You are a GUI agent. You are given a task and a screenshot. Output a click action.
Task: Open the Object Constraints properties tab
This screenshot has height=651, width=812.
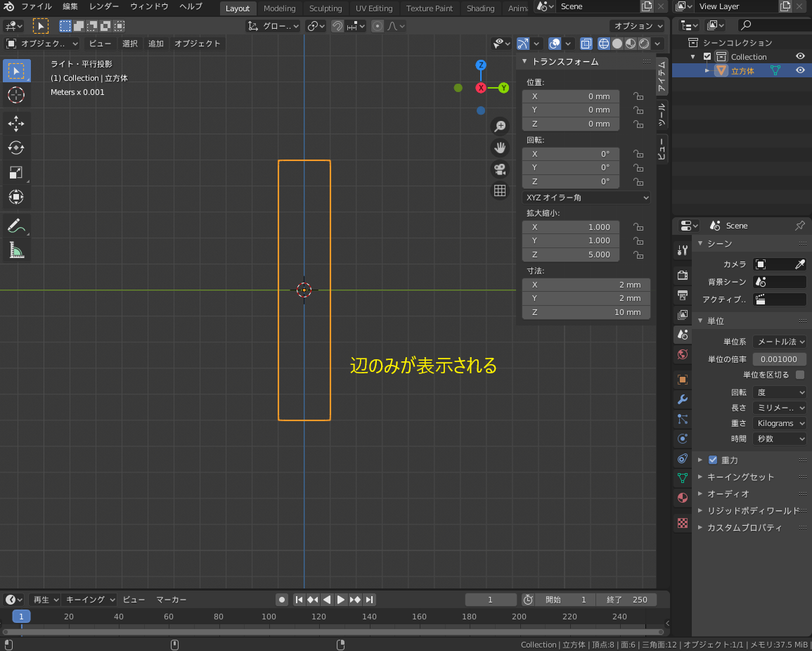point(683,458)
